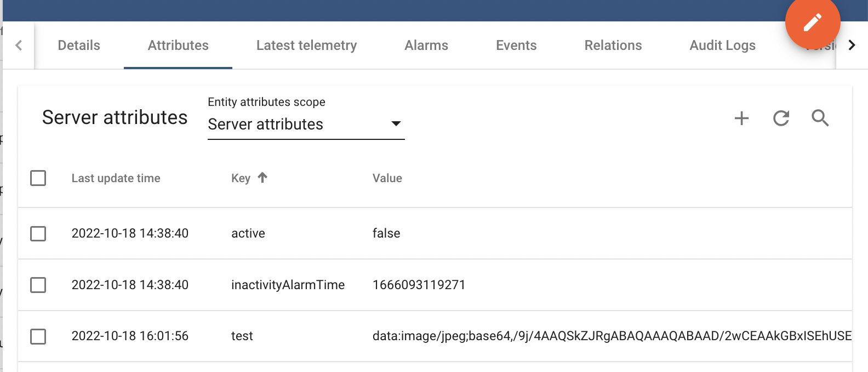View the Audit Logs section
868x372 pixels.
click(722, 45)
